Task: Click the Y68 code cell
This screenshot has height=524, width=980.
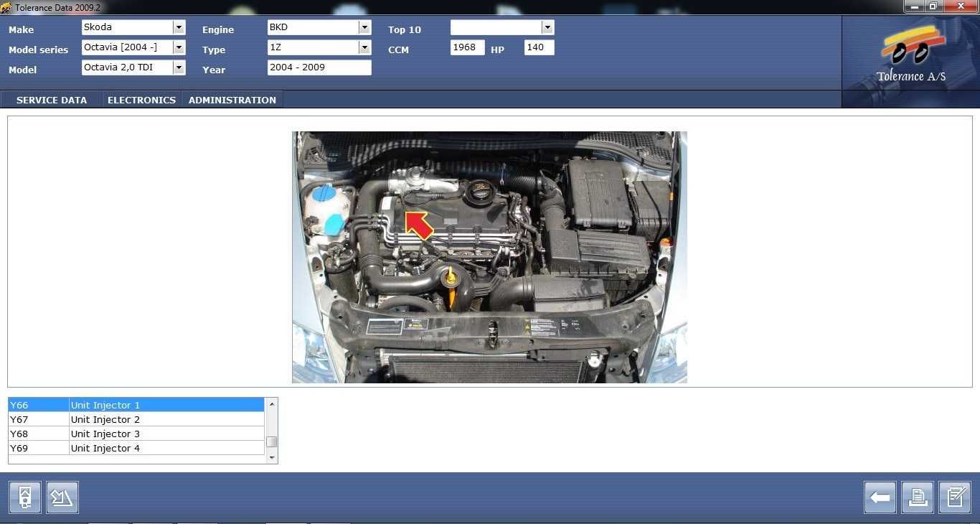Action: point(39,434)
